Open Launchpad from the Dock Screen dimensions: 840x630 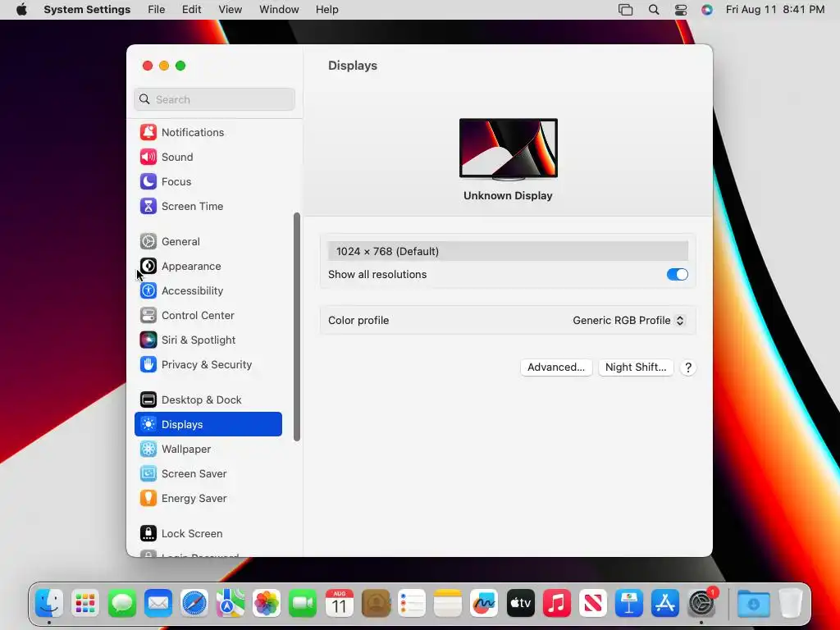point(85,604)
